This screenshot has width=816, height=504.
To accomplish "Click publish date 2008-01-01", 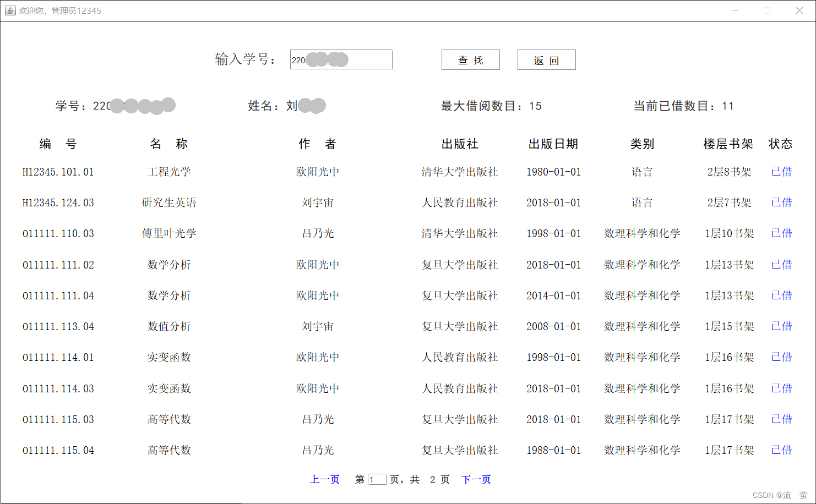I will pos(553,326).
